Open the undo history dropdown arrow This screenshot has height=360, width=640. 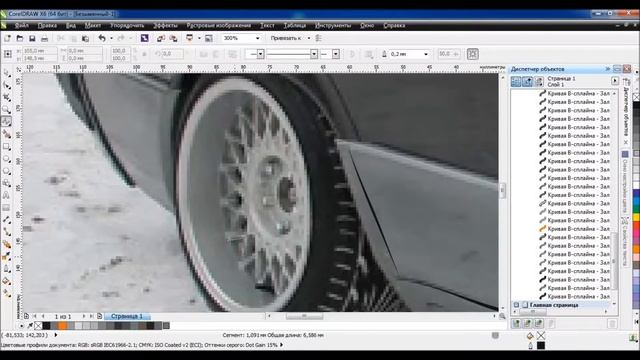coord(111,38)
